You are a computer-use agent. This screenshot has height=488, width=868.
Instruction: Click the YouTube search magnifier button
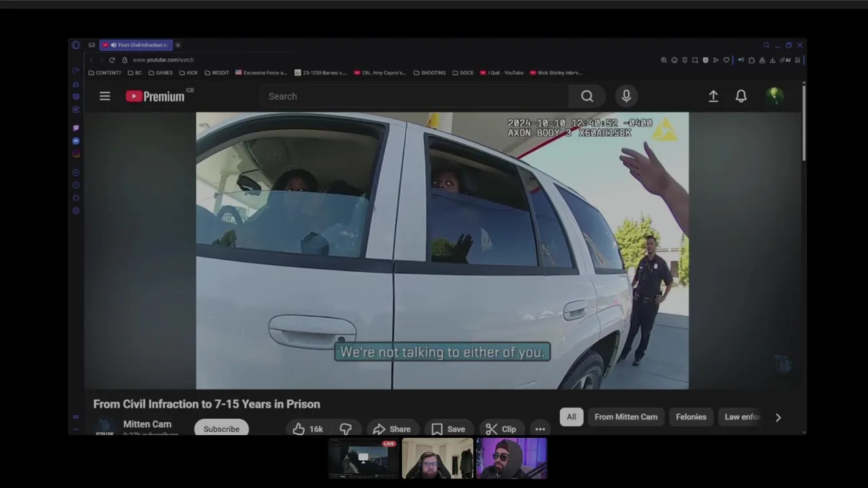[x=587, y=96]
